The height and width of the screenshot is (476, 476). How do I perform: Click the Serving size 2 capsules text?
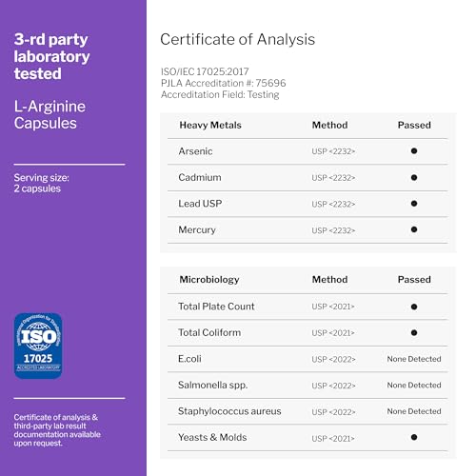(41, 183)
